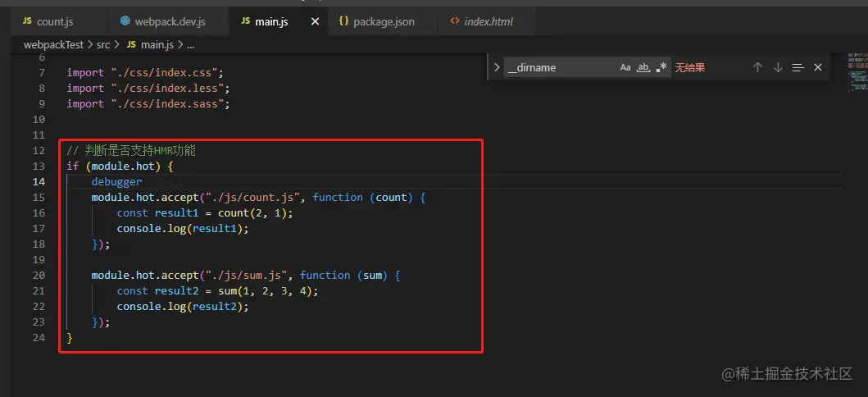The width and height of the screenshot is (868, 397).
Task: Click line number 14 in the gutter
Action: pos(39,181)
